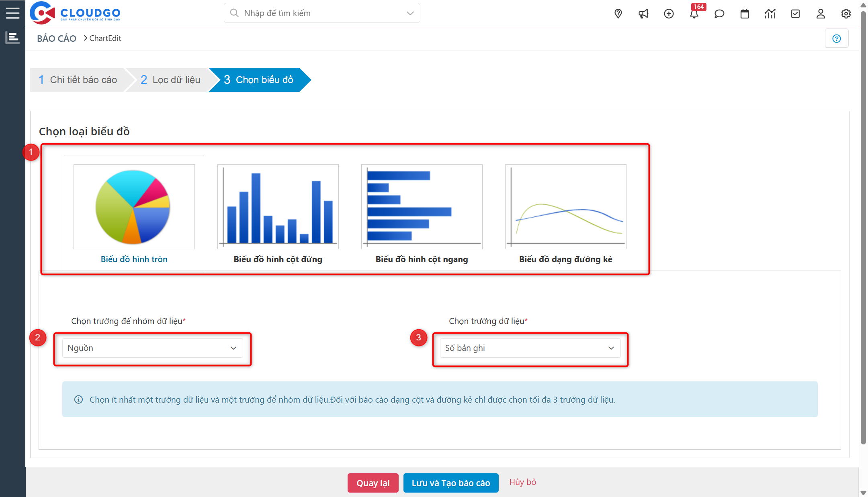Select the pie chart 'Biểu đồ hình tròn'
This screenshot has width=868, height=497.
[x=134, y=207]
